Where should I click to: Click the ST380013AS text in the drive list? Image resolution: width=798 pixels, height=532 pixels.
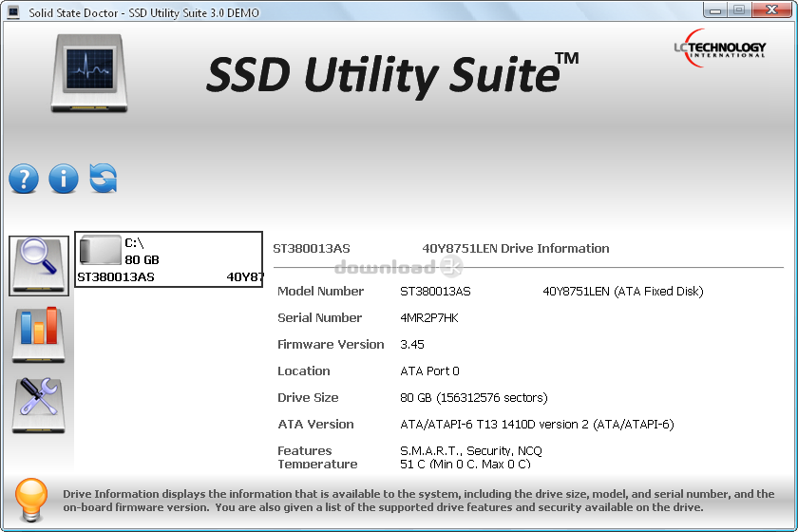[x=116, y=277]
